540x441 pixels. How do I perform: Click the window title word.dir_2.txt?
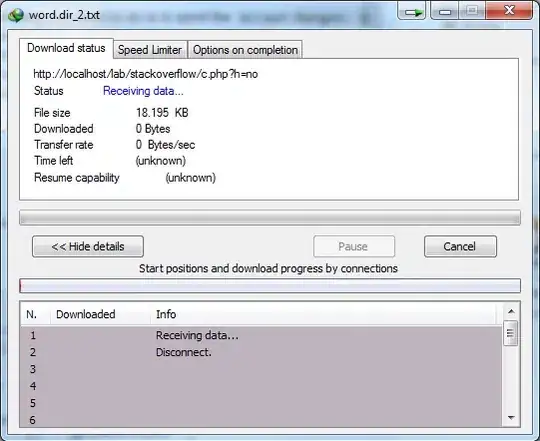coord(64,15)
